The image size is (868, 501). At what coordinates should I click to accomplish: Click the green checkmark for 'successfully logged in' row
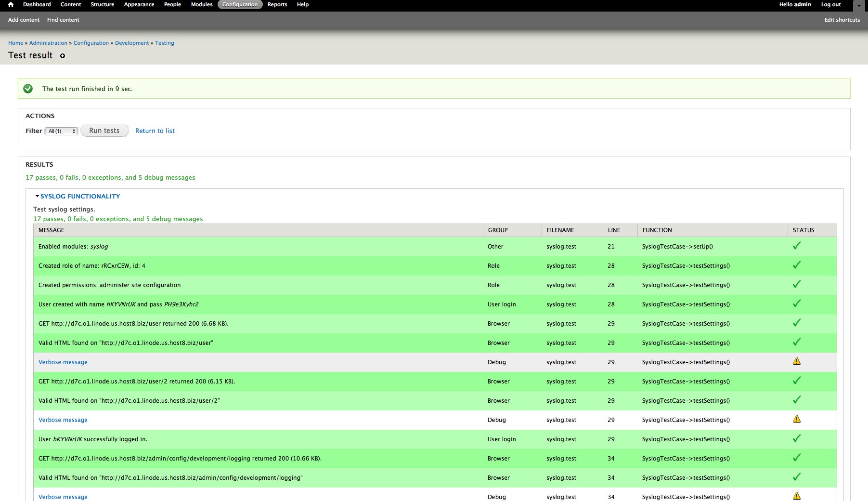pos(796,438)
